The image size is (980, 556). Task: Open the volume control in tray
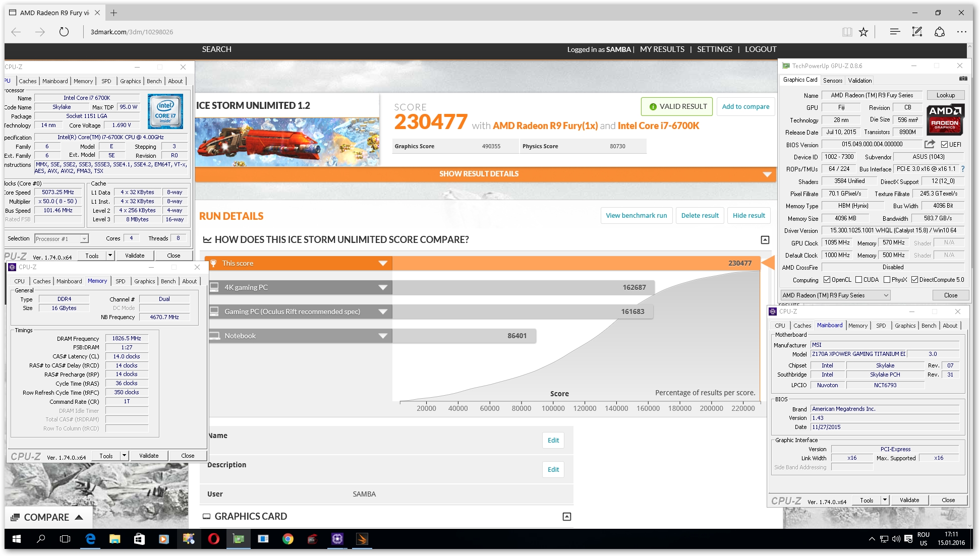[x=896, y=539]
